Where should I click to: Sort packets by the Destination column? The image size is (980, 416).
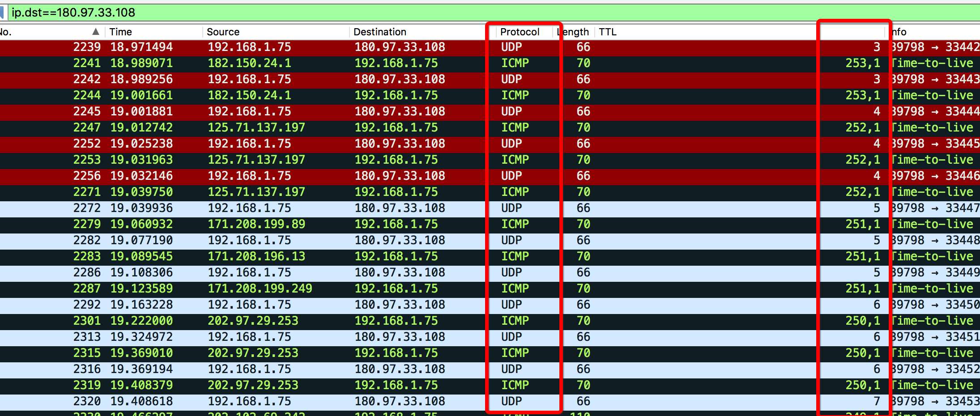click(x=380, y=32)
